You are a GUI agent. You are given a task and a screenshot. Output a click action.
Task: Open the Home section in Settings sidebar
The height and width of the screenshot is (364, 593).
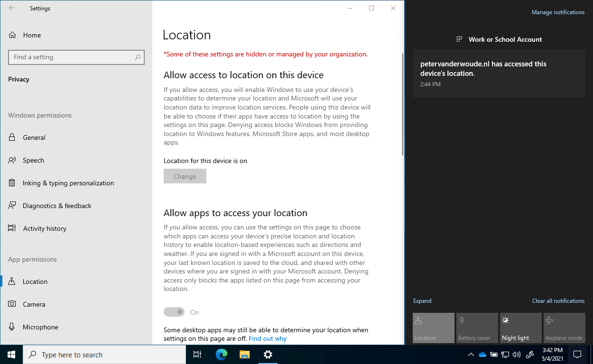[x=31, y=35]
